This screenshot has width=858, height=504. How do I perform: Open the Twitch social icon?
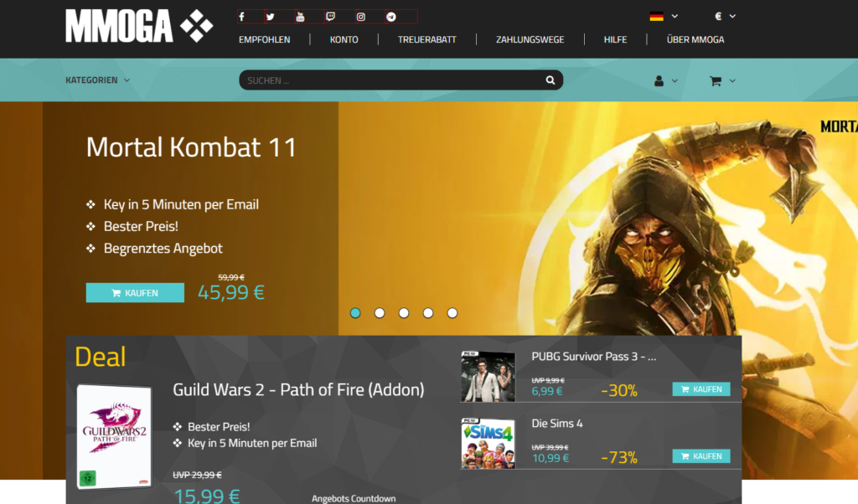pyautogui.click(x=330, y=17)
